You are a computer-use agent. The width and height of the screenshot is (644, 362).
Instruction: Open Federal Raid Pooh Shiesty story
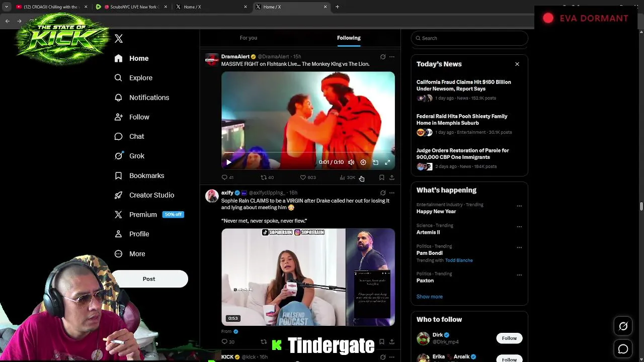point(462,120)
